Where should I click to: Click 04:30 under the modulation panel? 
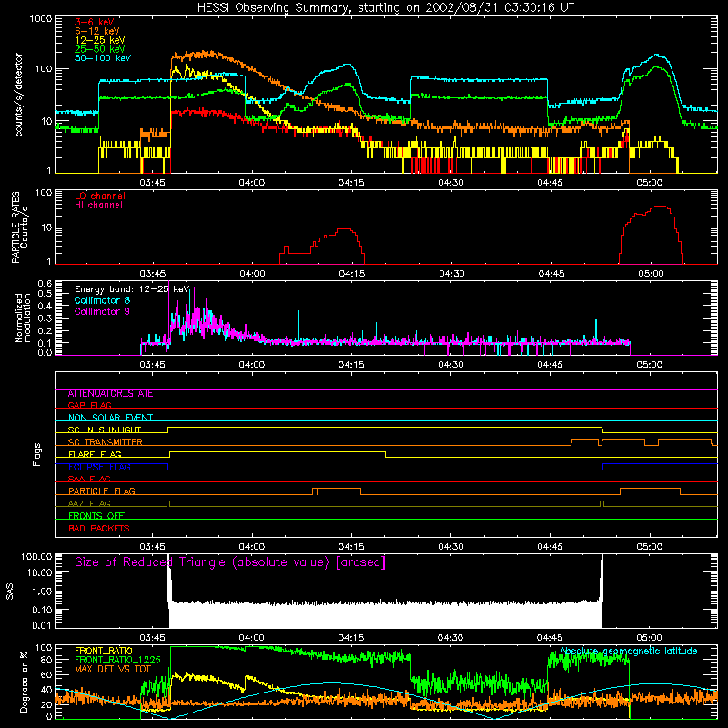pos(450,365)
